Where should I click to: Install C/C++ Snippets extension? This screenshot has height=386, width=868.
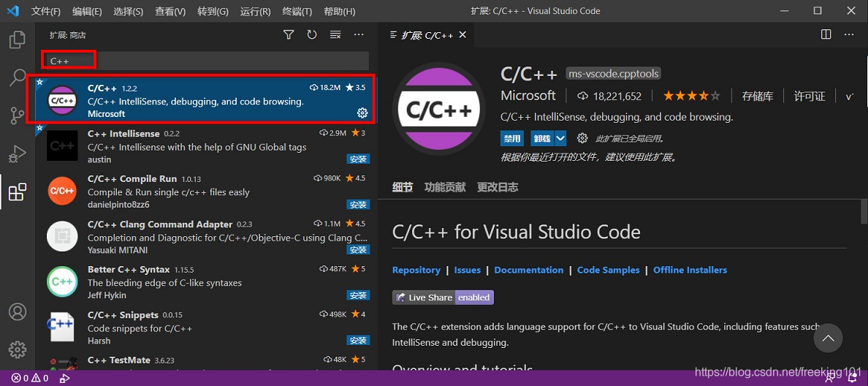click(x=358, y=340)
